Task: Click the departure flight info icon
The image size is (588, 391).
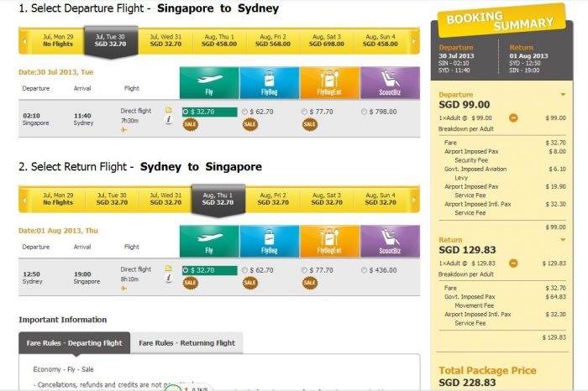Action: click(x=168, y=120)
